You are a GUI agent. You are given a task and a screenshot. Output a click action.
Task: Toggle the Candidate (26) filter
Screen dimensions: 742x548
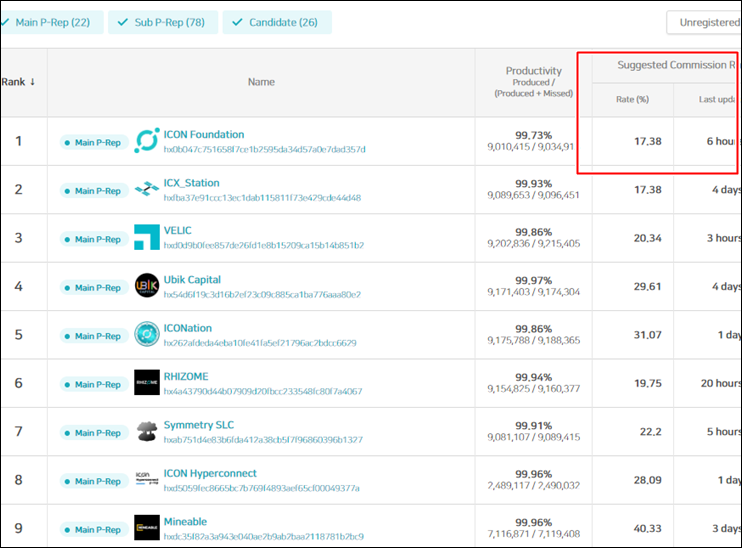pyautogui.click(x=277, y=22)
